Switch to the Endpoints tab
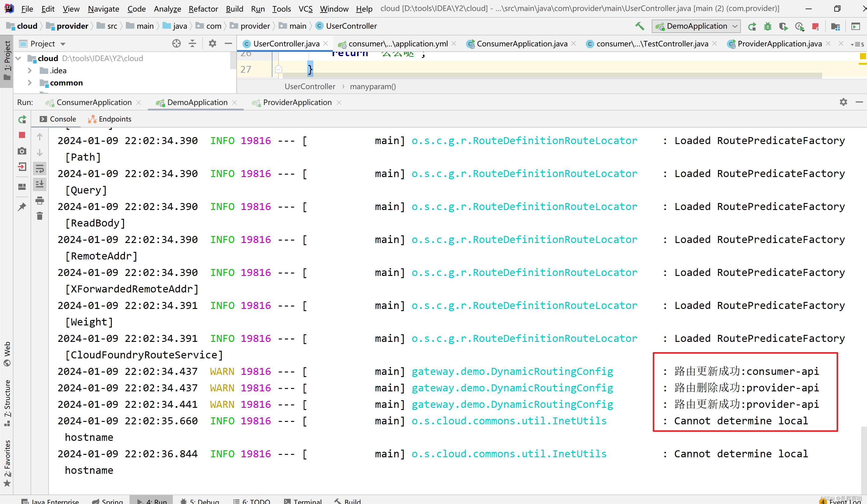This screenshot has height=504, width=867. 110,119
